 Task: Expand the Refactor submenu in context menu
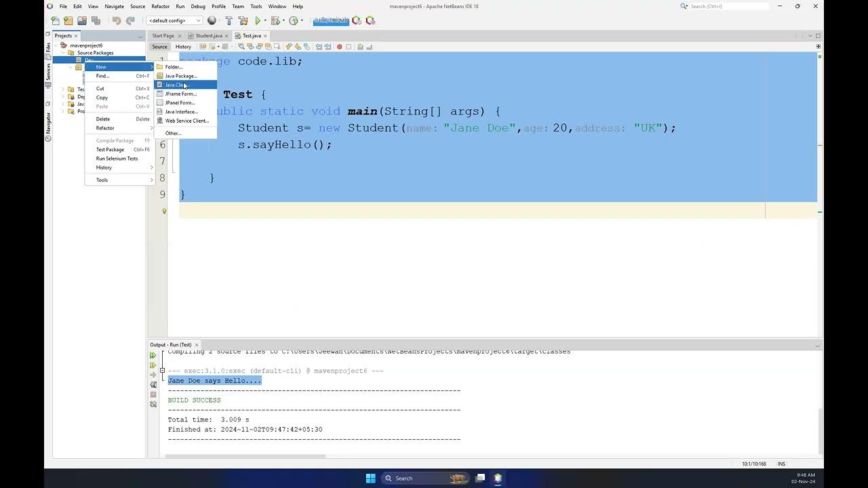pos(120,128)
